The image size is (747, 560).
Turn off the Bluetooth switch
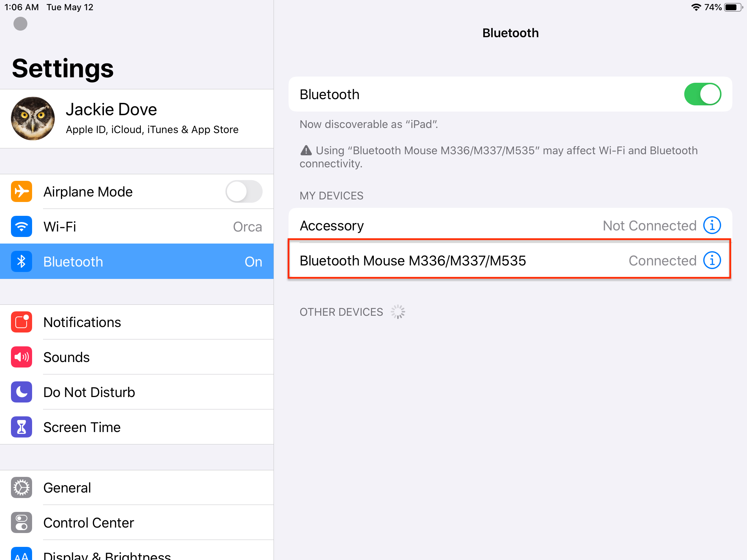point(703,94)
